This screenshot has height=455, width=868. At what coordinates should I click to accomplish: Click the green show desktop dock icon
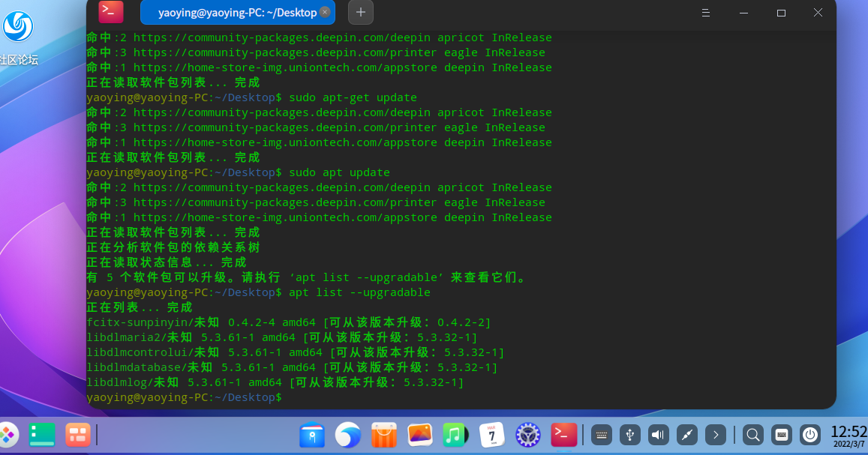click(42, 435)
